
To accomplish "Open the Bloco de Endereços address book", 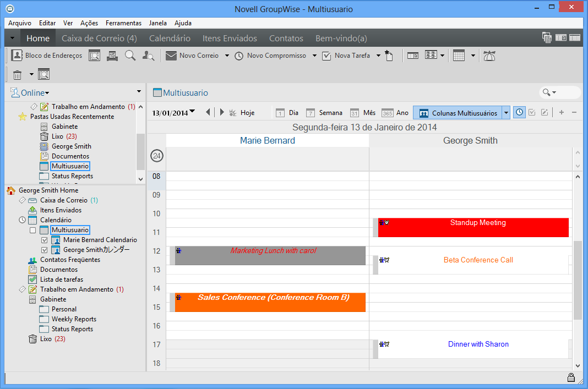I will coord(47,56).
